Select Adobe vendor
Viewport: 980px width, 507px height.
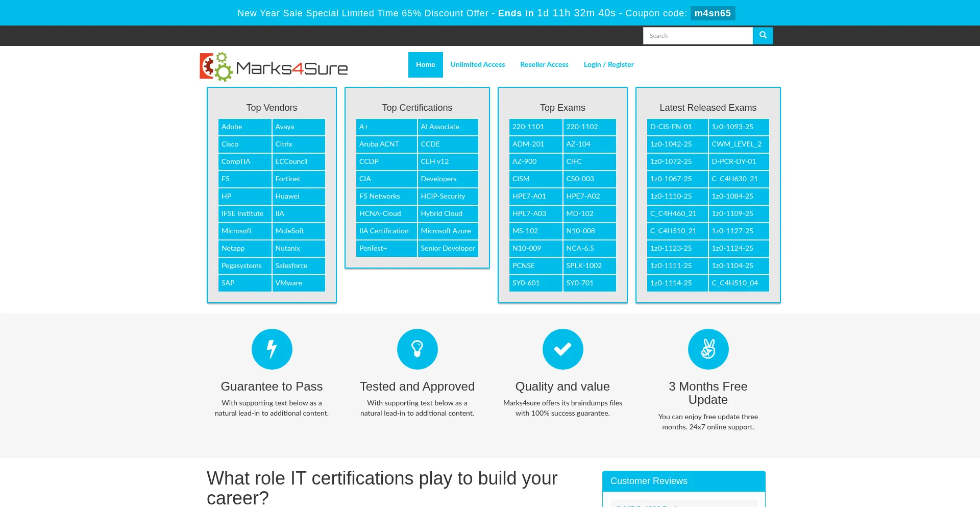pyautogui.click(x=244, y=127)
